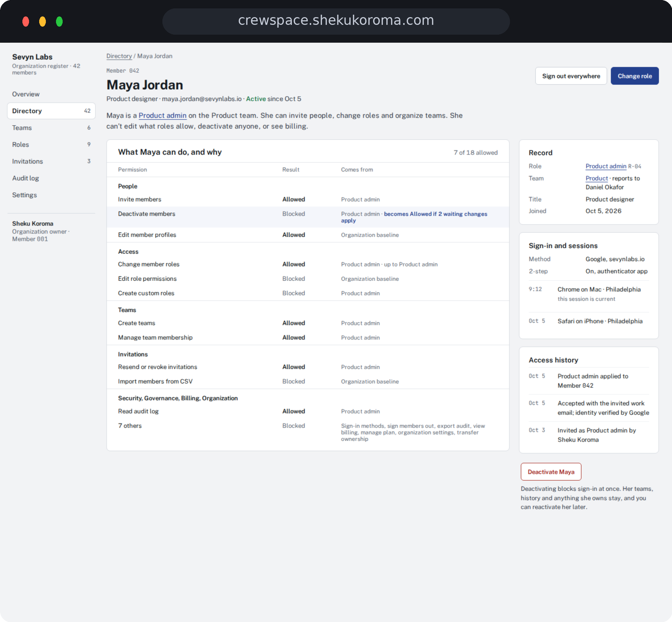
Task: Select the Change member roles row
Action: (308, 264)
